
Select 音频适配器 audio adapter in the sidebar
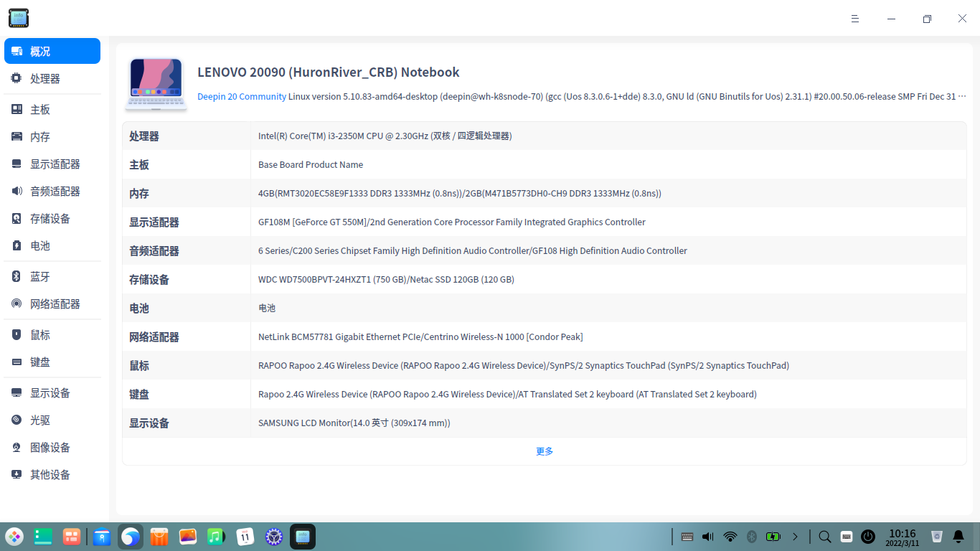click(x=52, y=191)
